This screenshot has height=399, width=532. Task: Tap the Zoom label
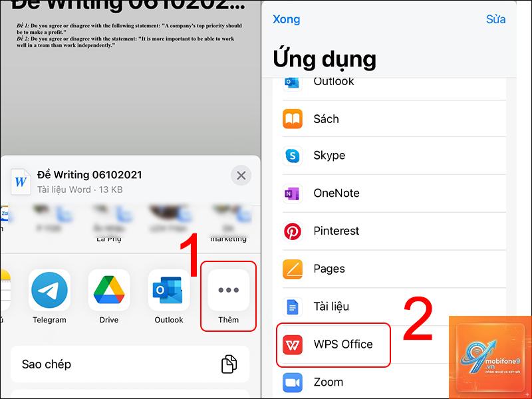click(328, 382)
